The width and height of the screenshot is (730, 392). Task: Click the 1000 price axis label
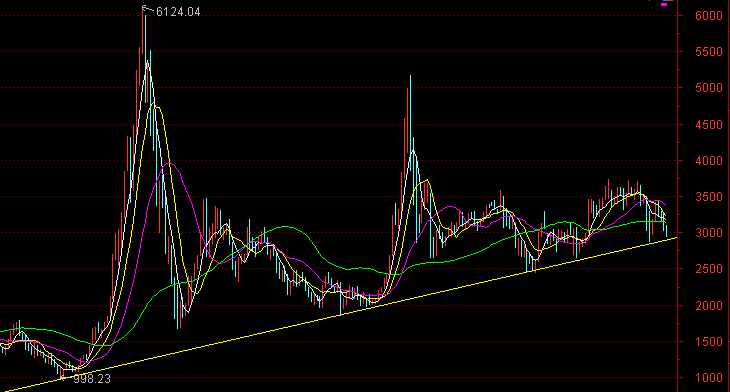(709, 378)
